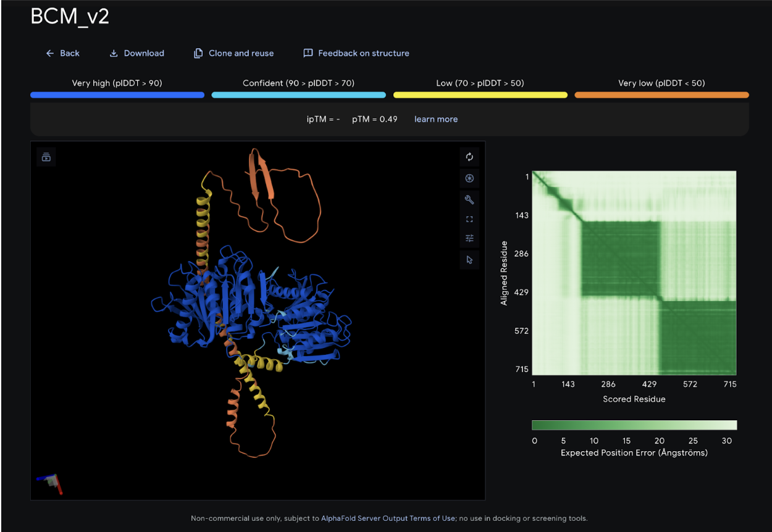Toggle fullscreen expanded viewport icon

[469, 219]
